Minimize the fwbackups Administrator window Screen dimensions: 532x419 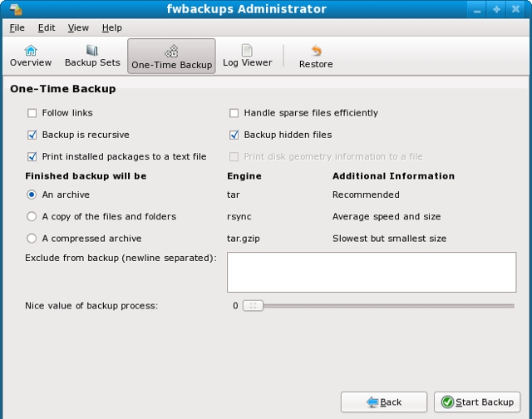click(x=477, y=9)
